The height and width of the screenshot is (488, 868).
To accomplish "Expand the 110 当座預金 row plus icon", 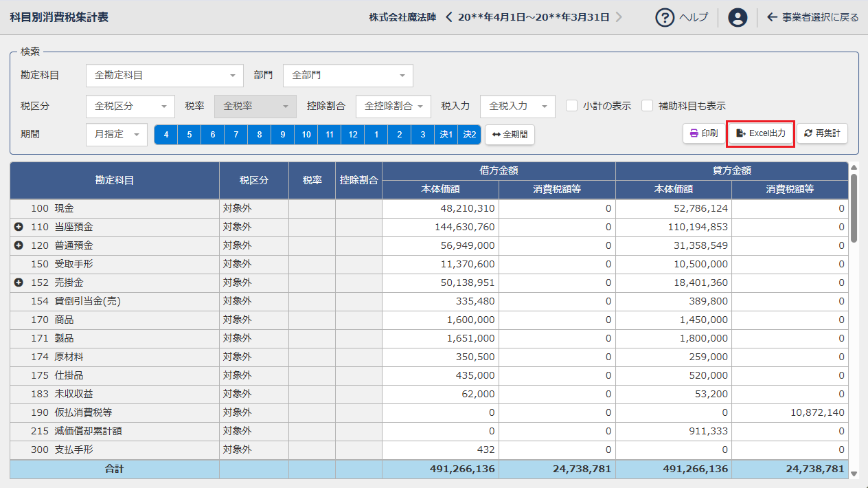I will click(x=19, y=227).
